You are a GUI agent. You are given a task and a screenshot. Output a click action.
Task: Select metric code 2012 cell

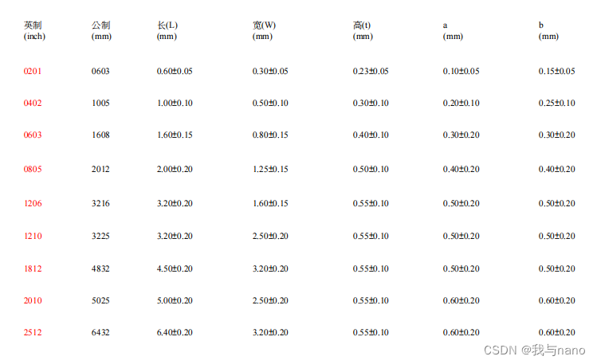point(101,169)
